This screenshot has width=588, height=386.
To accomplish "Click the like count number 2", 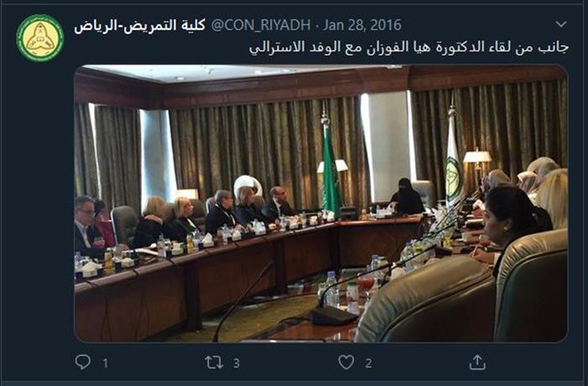I will pos(369,363).
